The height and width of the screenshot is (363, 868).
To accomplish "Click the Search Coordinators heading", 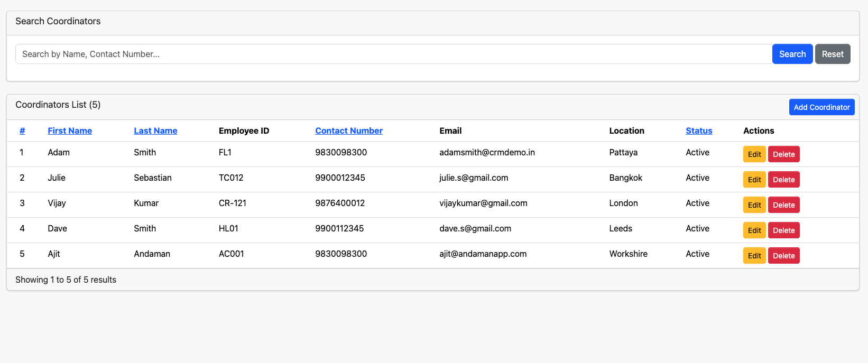I will tap(58, 21).
